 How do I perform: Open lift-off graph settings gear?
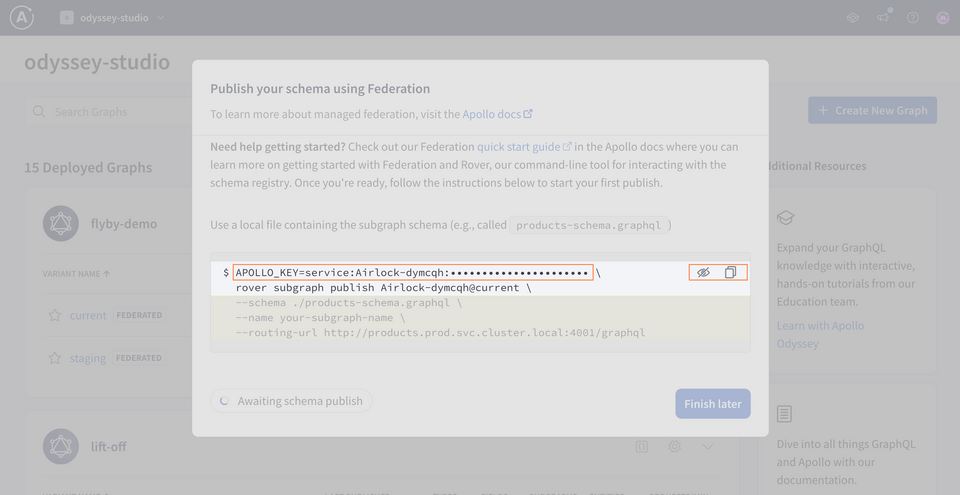click(x=675, y=447)
